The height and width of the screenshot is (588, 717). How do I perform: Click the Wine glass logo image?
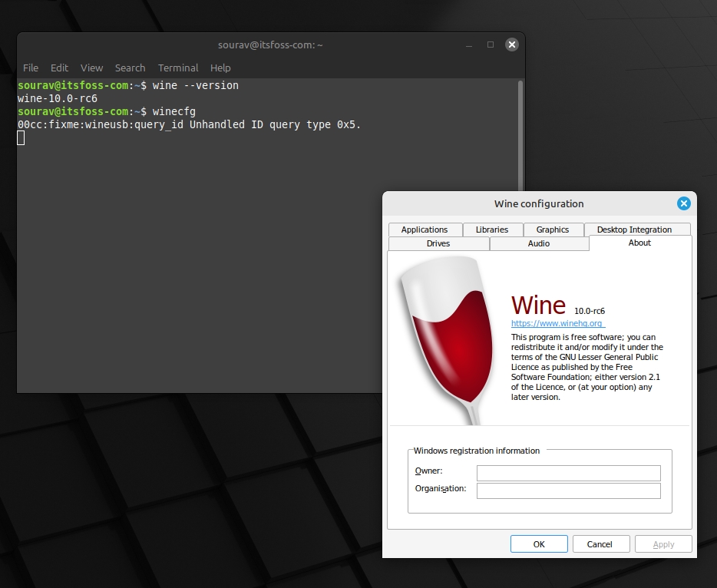click(x=444, y=338)
